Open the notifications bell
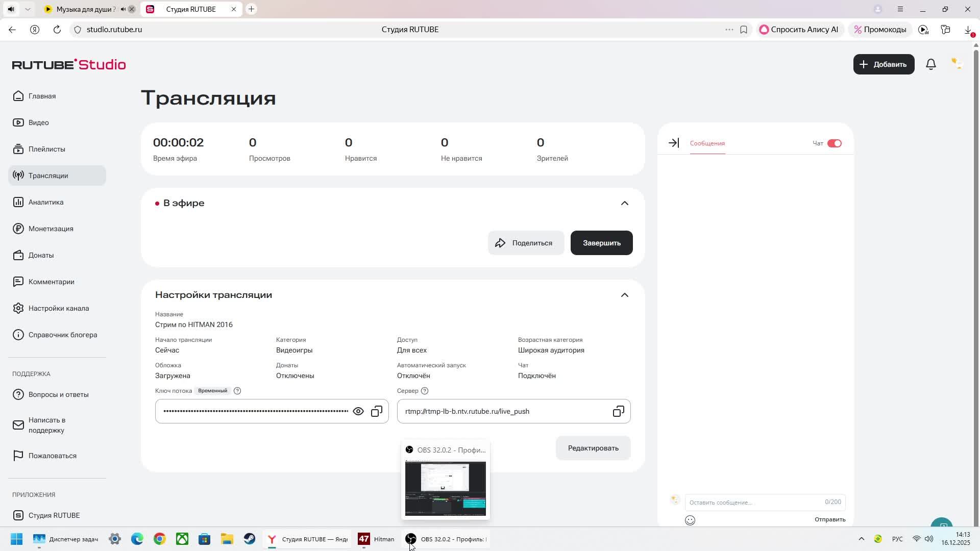The image size is (980, 551). (x=930, y=64)
